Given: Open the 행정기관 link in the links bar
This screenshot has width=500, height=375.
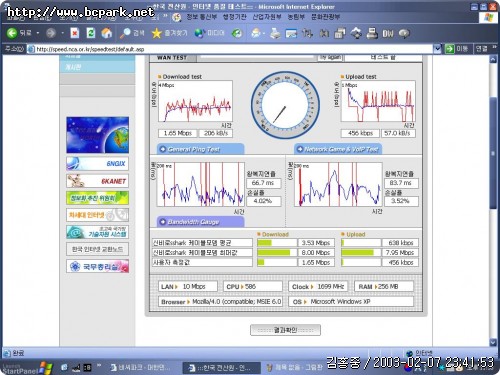Looking at the screenshot, I should (x=234, y=17).
